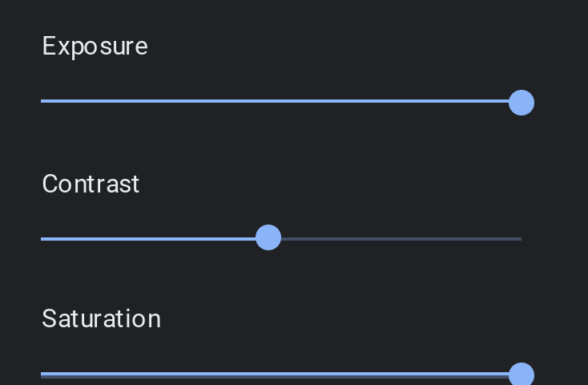
Task: Click the Exposure label text
Action: (x=95, y=47)
